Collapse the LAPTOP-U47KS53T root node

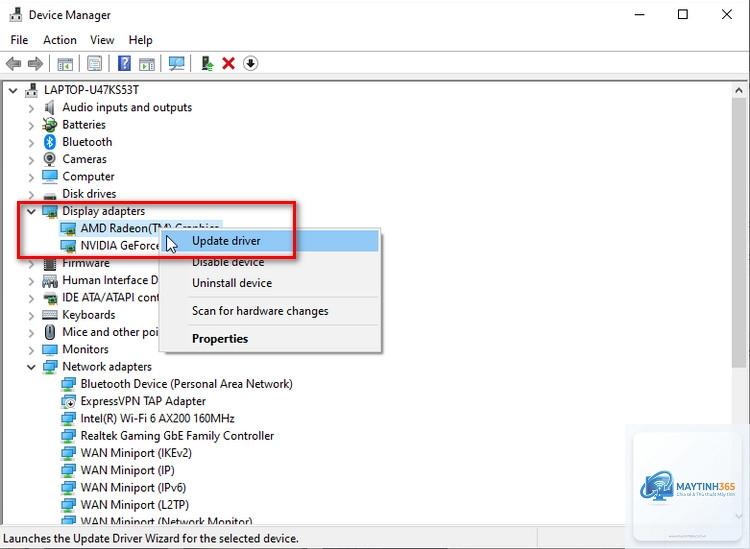click(x=13, y=90)
